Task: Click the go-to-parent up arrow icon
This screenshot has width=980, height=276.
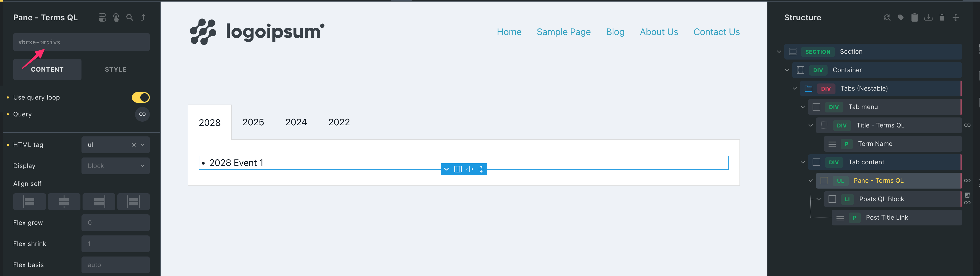Action: click(x=143, y=17)
